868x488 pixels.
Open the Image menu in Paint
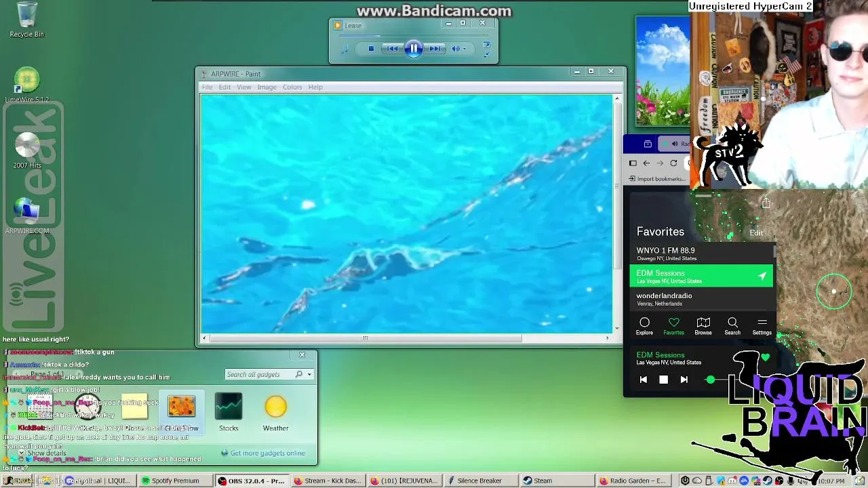(267, 87)
